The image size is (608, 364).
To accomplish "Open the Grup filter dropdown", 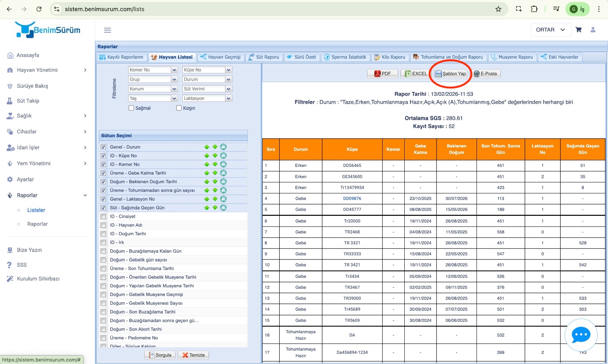I will (174, 79).
